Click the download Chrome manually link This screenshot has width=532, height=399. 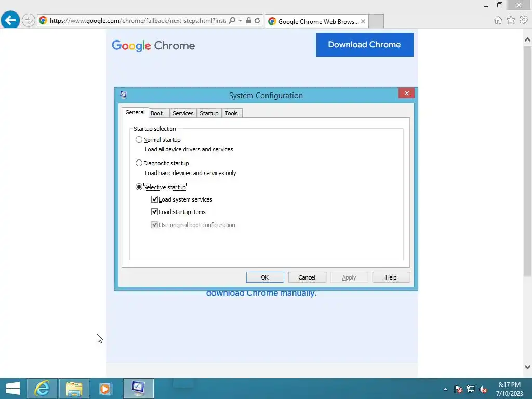click(261, 294)
